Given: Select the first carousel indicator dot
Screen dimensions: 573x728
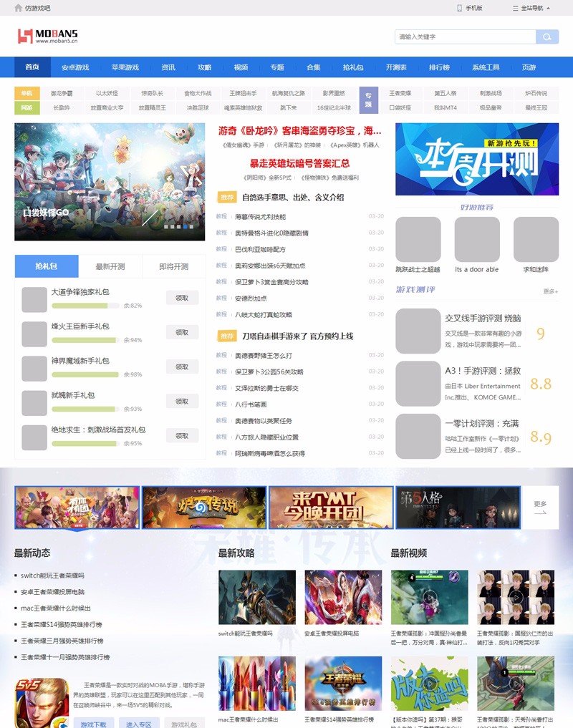Looking at the screenshot, I should (165, 226).
